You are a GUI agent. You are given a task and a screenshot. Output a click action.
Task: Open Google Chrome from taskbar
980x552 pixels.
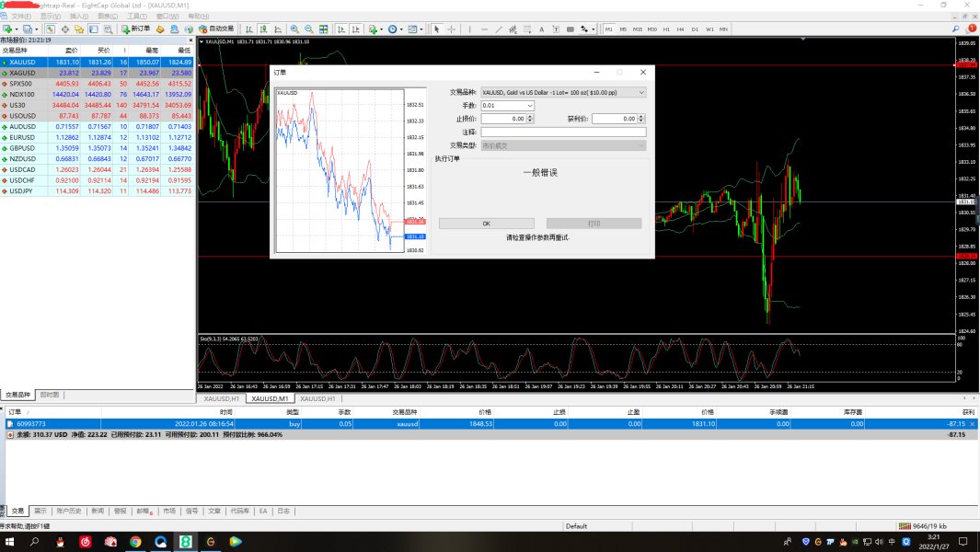(x=135, y=541)
